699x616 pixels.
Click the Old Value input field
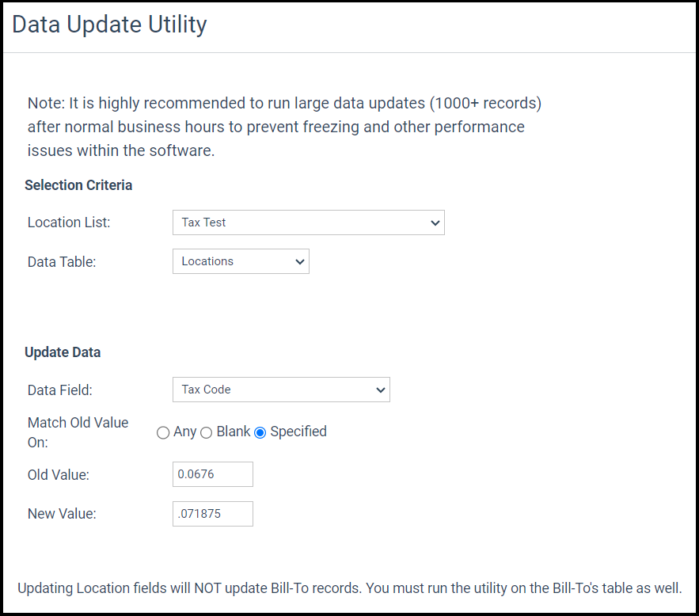click(212, 474)
